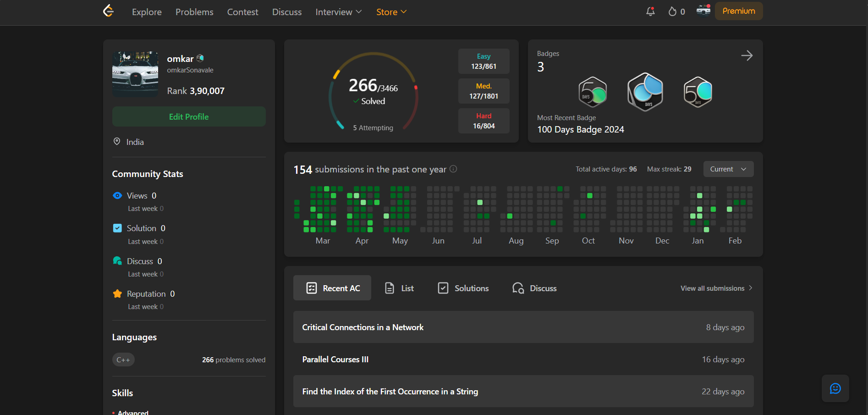Click the submissions info icon
Screen dimensions: 868x415
(453, 169)
